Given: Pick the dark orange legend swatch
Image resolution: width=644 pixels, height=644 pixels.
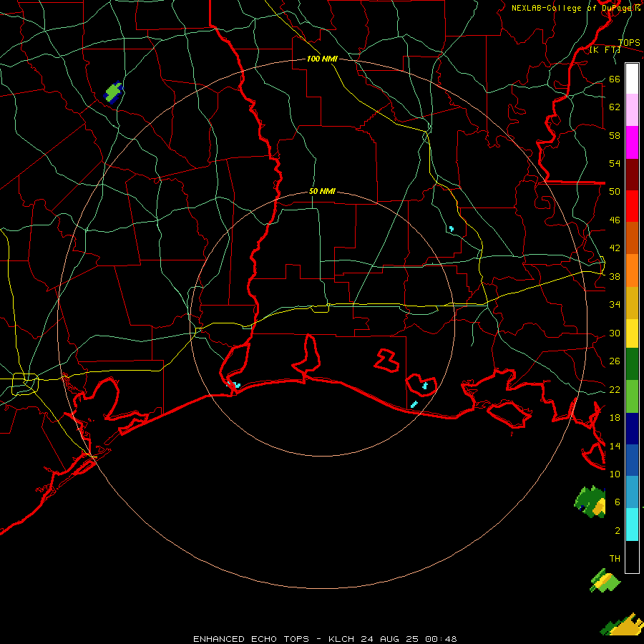Looking at the screenshot, I should point(632,238).
